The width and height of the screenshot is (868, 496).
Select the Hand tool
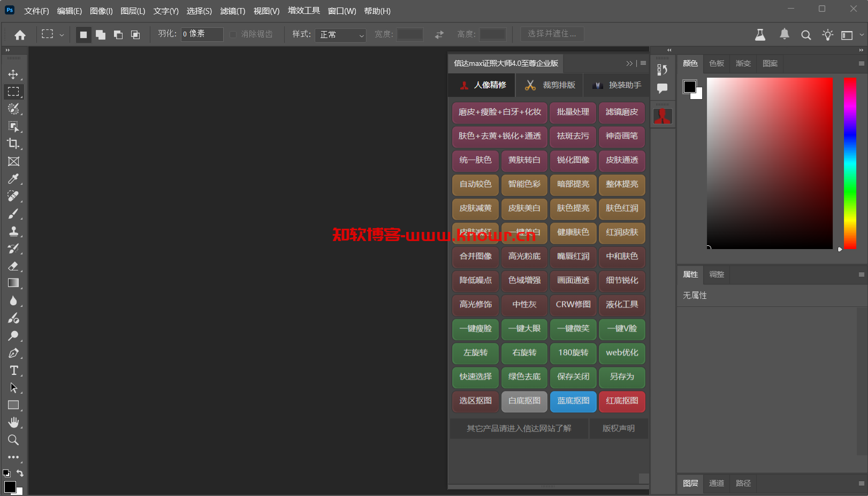(x=13, y=423)
